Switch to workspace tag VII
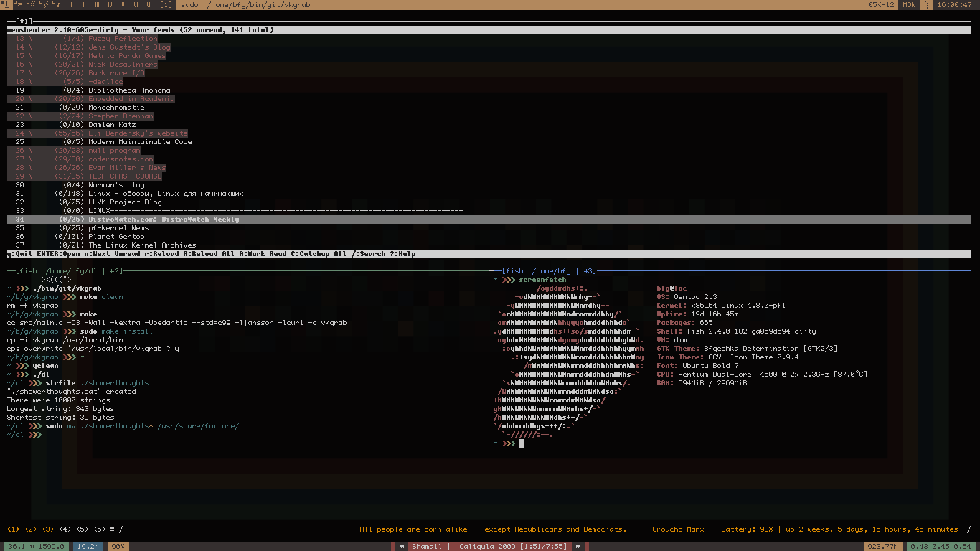This screenshot has width=980, height=551. tap(149, 5)
